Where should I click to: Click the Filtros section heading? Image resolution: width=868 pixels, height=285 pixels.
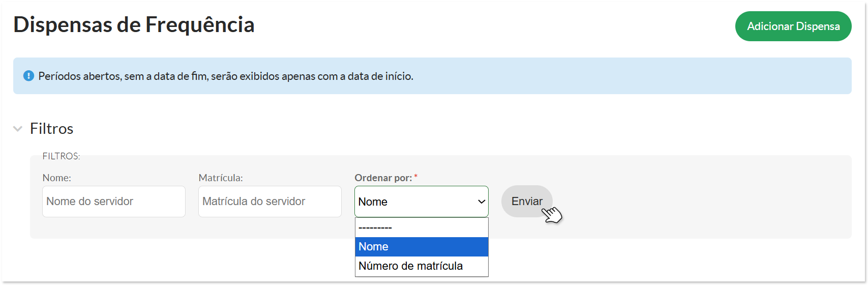point(52,129)
